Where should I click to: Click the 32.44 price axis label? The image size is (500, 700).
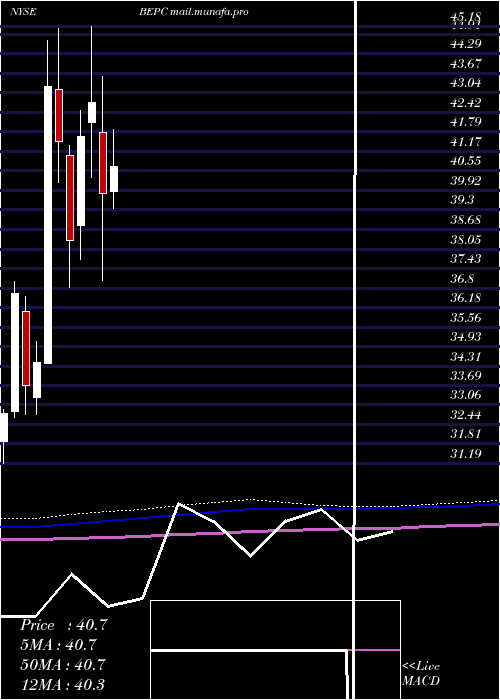point(466,415)
